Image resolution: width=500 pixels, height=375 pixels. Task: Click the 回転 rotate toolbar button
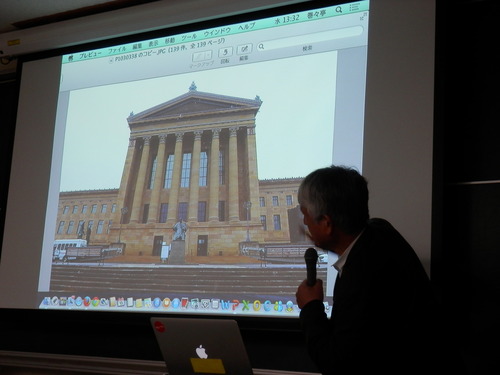click(225, 52)
